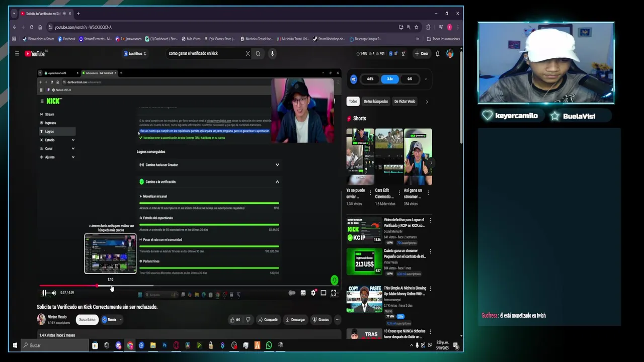Screen dimensions: 644x362
Task: Open browser extensions puzzle icon
Action: tap(428, 27)
